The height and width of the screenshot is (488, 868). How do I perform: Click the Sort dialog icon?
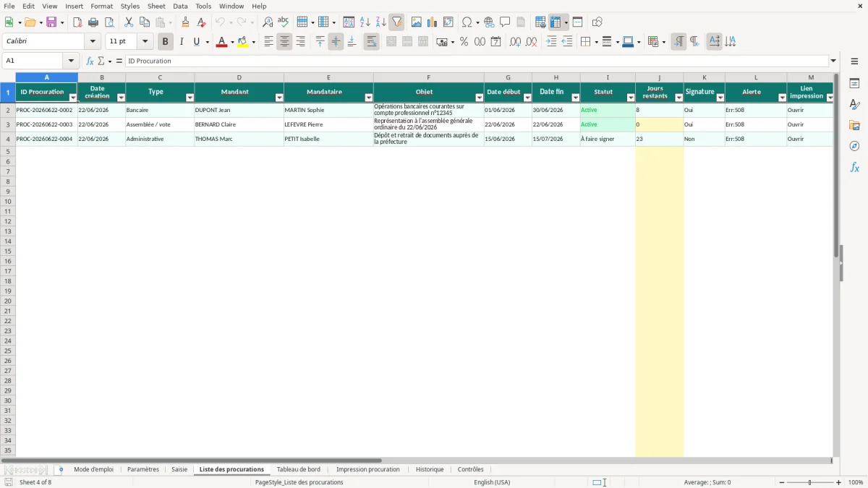pyautogui.click(x=349, y=22)
